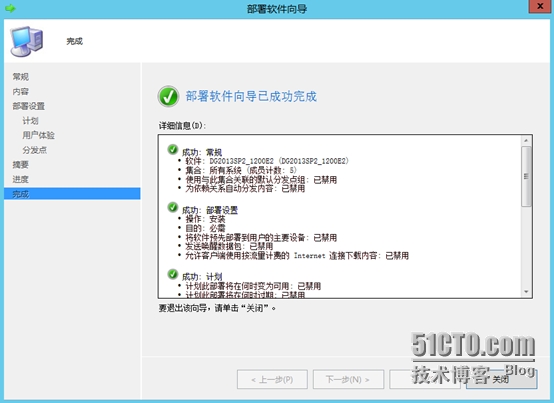
Task: Select 进度 step in sidebar
Action: click(20, 179)
